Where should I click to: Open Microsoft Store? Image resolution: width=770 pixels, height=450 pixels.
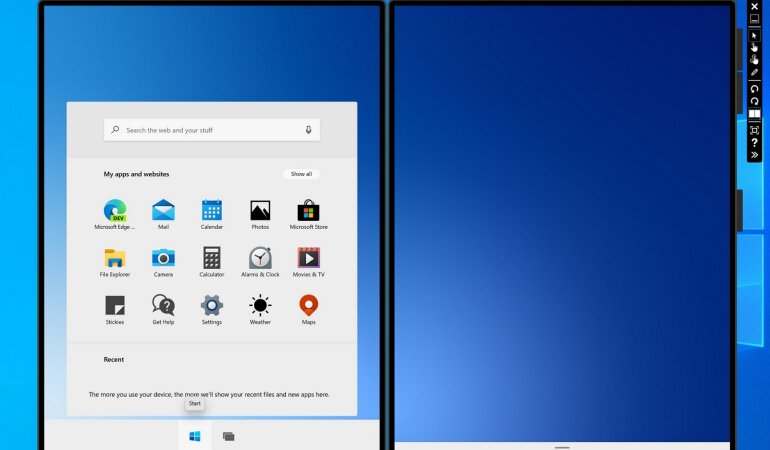pyautogui.click(x=308, y=214)
